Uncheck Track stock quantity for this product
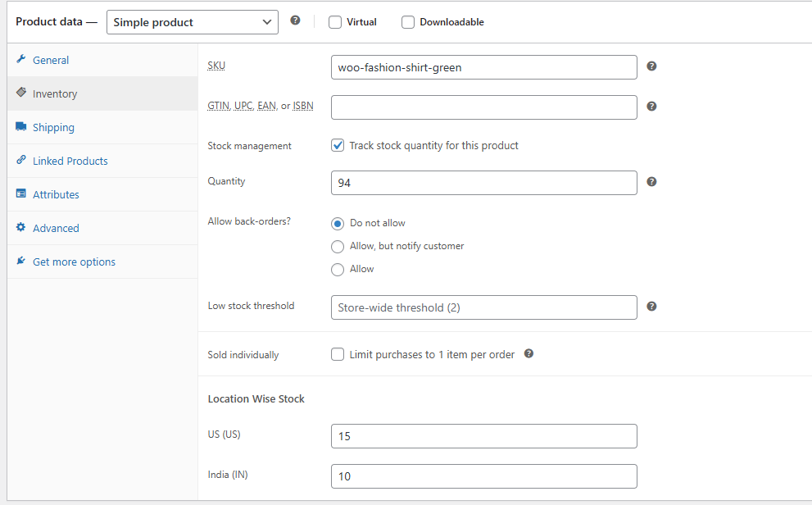 (338, 145)
